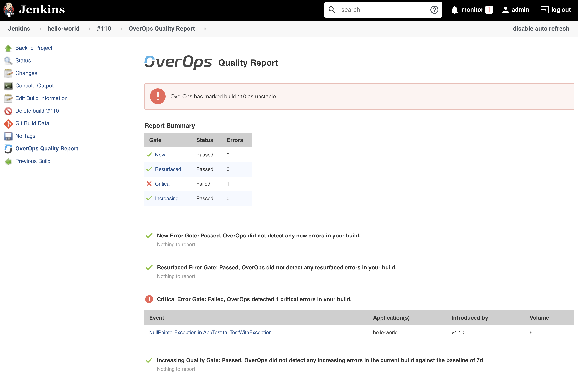
Task: Open the Changes sidebar item
Action: (26, 73)
